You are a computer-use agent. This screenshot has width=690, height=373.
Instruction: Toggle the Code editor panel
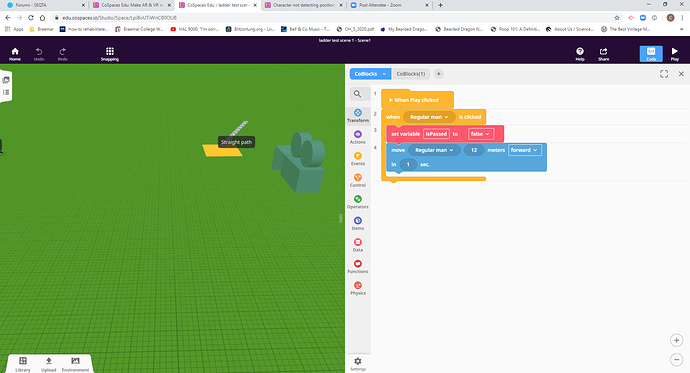pyautogui.click(x=651, y=54)
